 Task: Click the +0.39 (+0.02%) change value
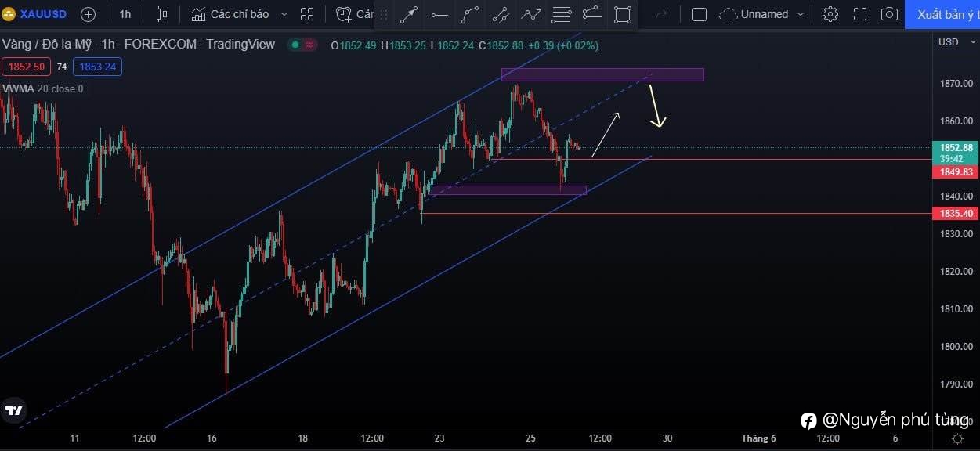[x=563, y=45]
